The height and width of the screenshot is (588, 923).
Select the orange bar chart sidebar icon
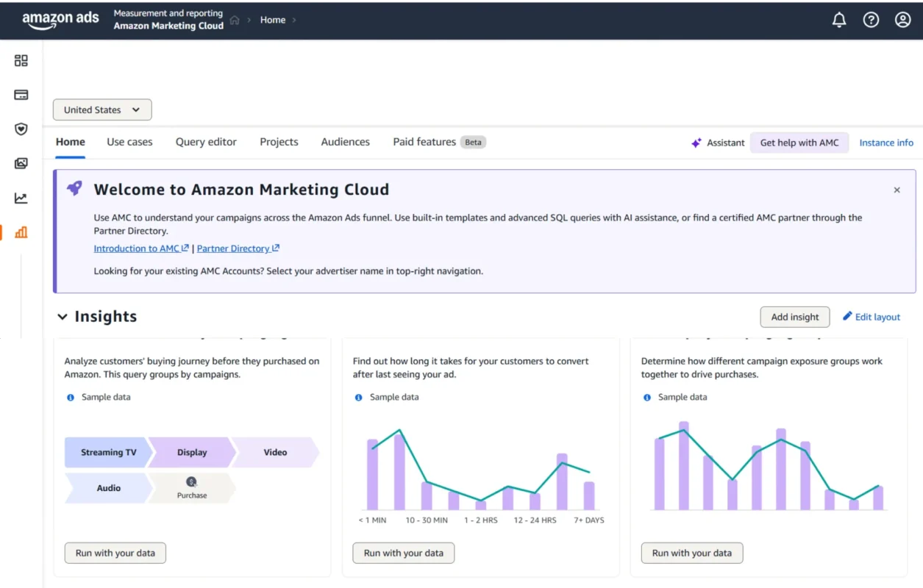click(21, 232)
